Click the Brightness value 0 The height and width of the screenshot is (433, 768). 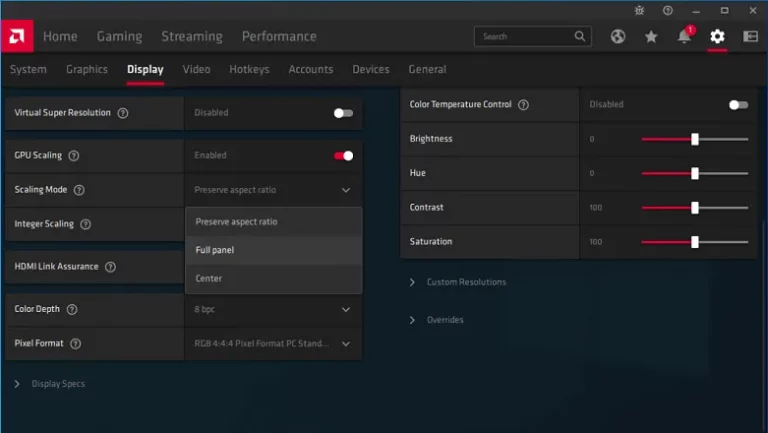(x=592, y=139)
